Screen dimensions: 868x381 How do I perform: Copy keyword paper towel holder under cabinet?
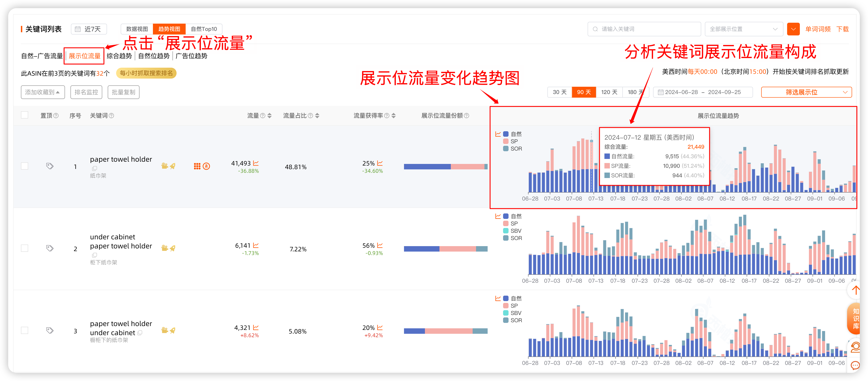pos(140,333)
